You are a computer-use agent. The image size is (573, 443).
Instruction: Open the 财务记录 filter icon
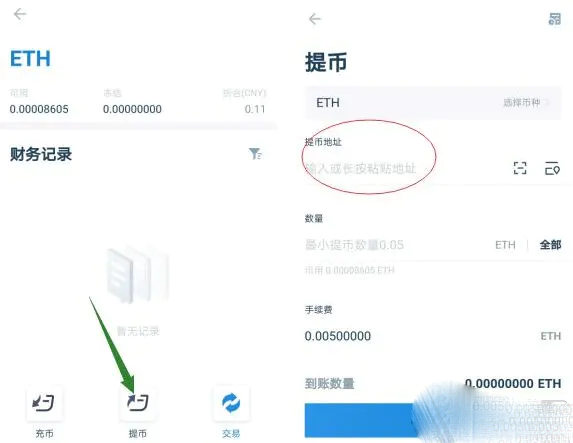pyautogui.click(x=255, y=154)
